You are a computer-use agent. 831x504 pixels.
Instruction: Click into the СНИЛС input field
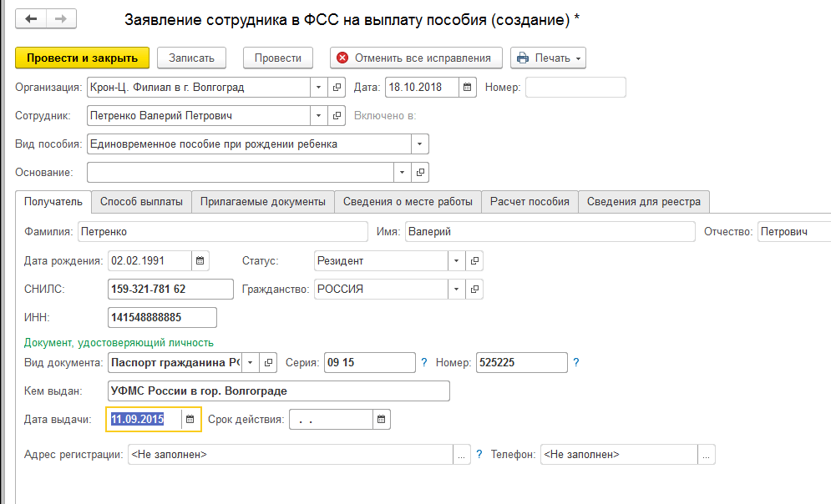170,290
